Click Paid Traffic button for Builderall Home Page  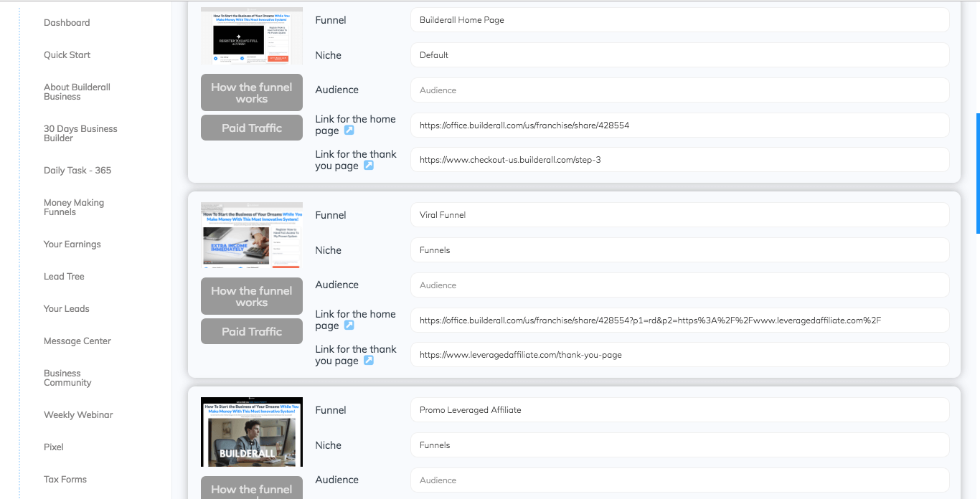(252, 128)
